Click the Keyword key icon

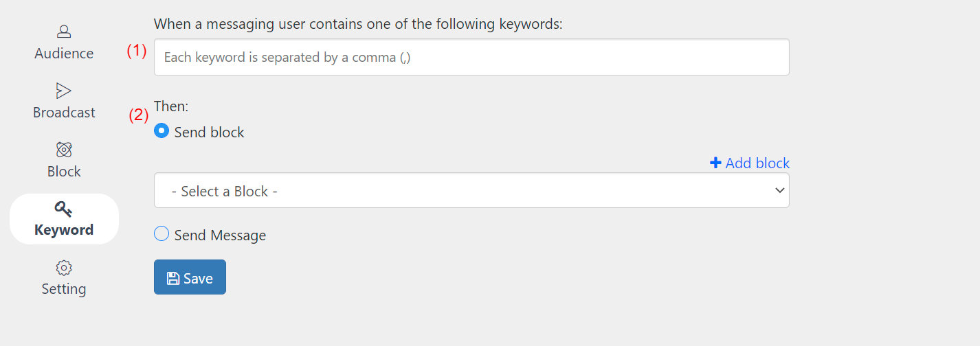(x=64, y=209)
